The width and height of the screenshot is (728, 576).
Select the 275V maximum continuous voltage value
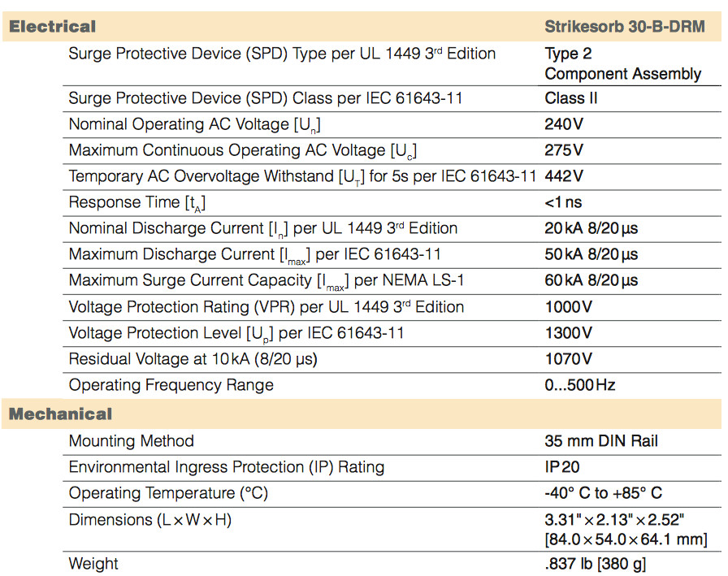point(564,151)
